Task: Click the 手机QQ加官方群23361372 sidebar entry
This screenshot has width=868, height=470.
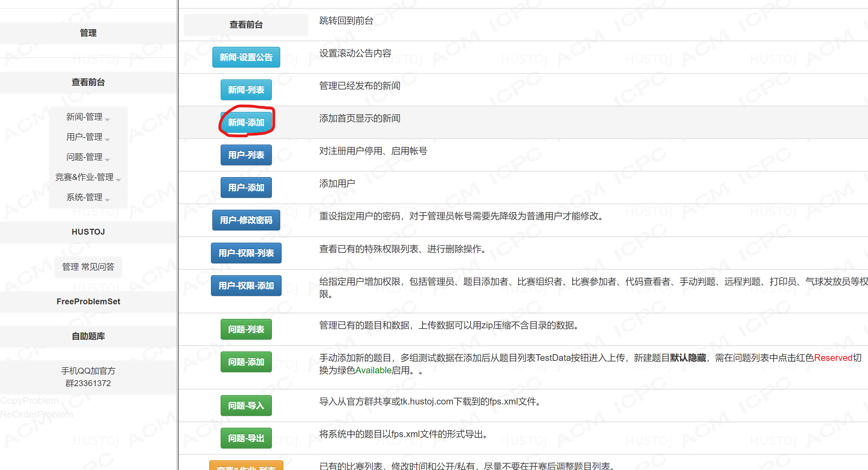Action: 88,377
